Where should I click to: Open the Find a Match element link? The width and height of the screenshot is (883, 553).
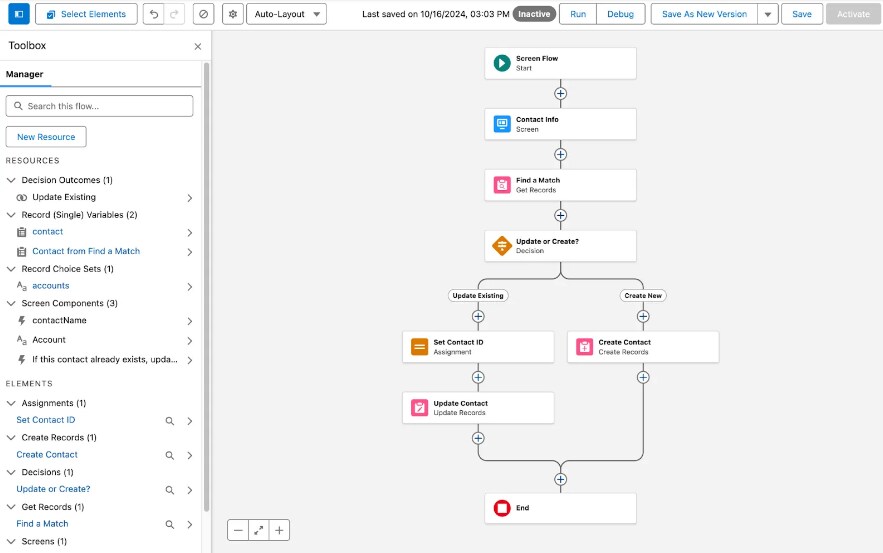click(x=42, y=524)
